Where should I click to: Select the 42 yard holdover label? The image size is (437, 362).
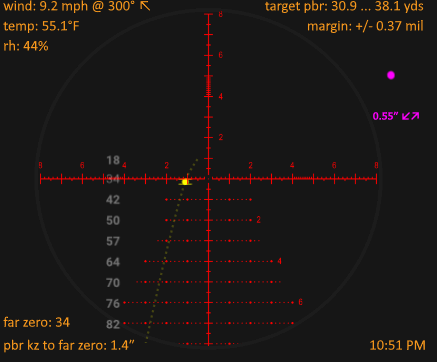click(113, 200)
